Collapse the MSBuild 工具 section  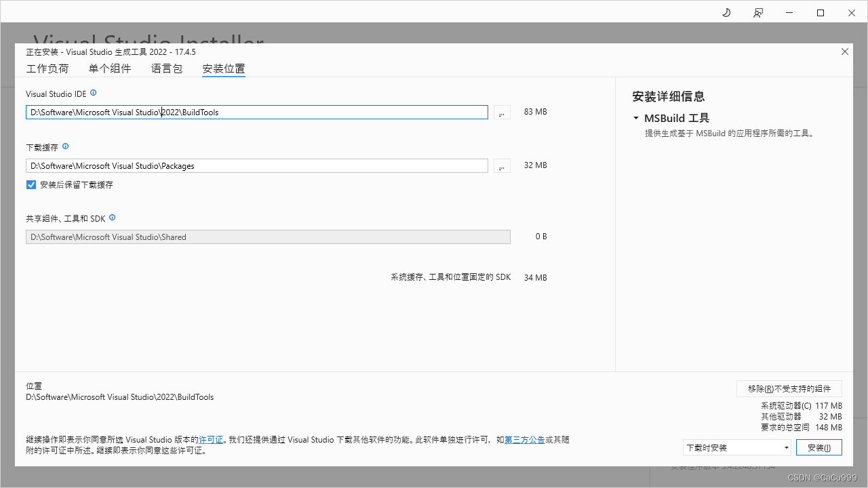pyautogui.click(x=636, y=118)
